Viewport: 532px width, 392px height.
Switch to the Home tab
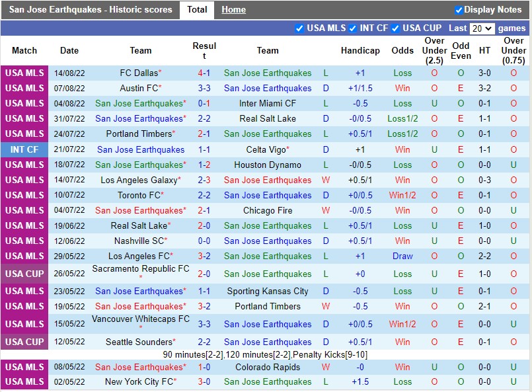[233, 9]
